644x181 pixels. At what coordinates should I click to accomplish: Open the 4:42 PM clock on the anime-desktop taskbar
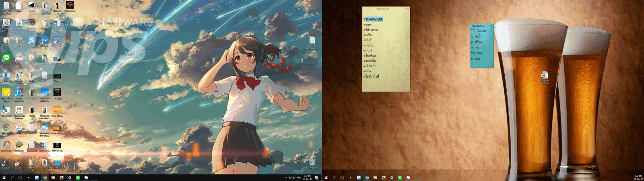click(308, 177)
